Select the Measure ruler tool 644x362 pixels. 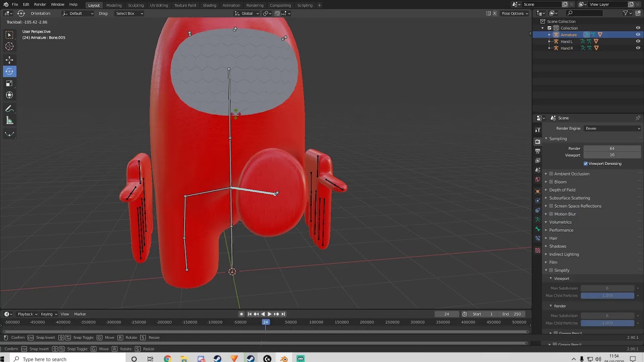9,121
